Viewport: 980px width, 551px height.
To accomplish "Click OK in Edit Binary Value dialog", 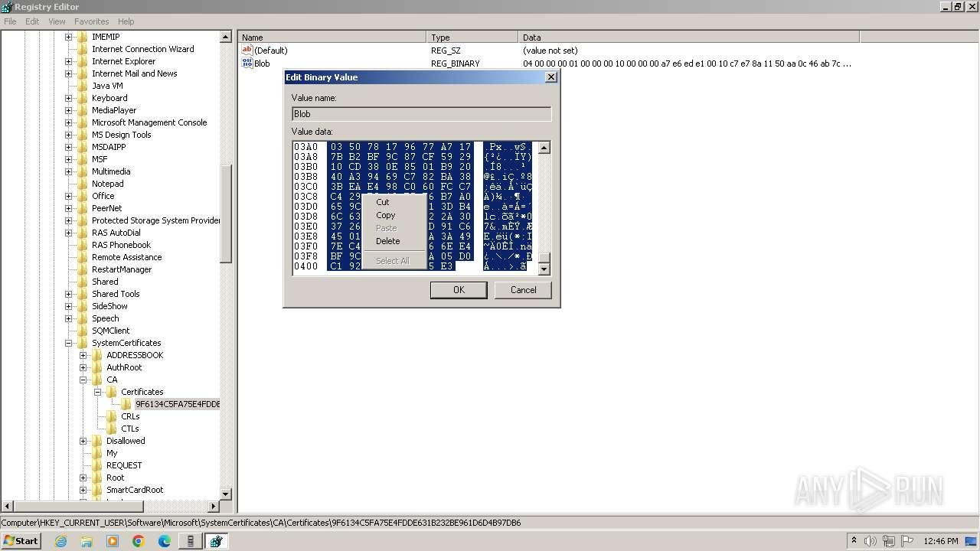I will tap(459, 290).
